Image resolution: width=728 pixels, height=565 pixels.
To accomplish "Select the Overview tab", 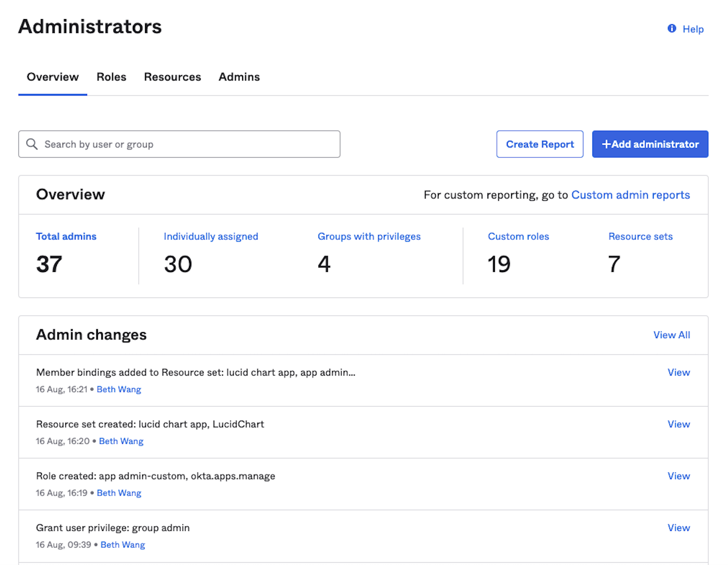I will (x=53, y=77).
